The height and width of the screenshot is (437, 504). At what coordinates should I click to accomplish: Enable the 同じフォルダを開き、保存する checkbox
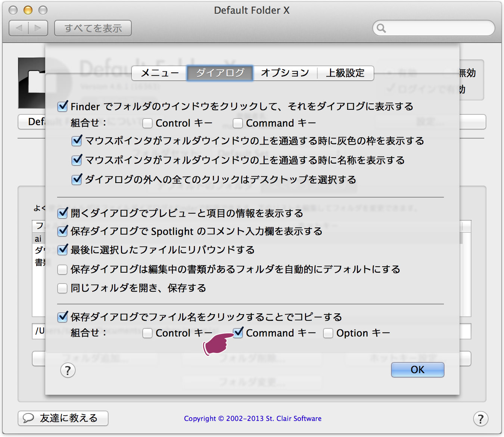click(63, 288)
